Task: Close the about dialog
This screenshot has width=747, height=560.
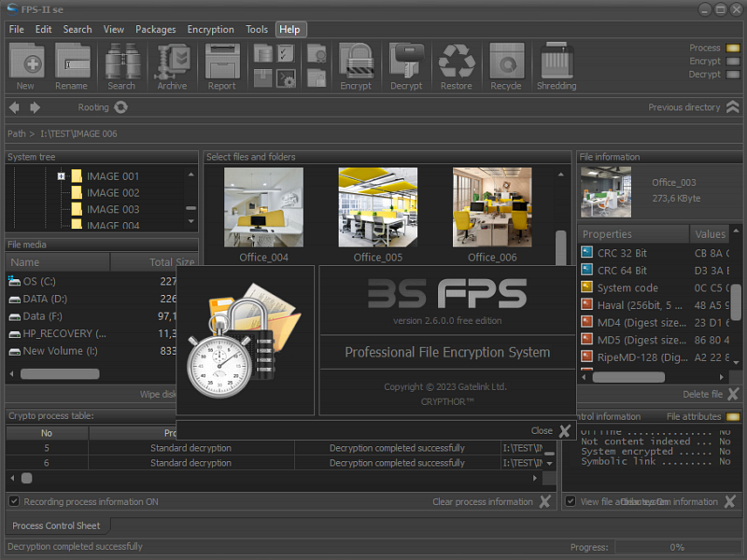Action: (x=564, y=431)
